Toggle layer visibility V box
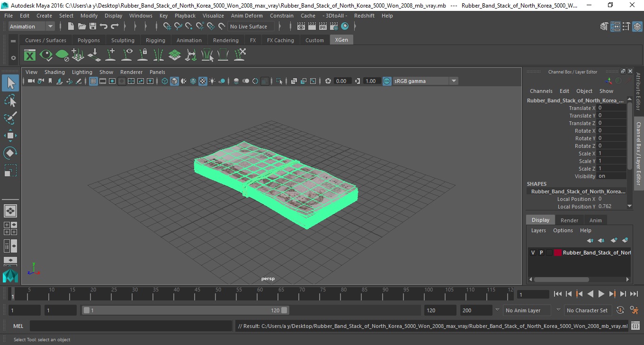 533,253
